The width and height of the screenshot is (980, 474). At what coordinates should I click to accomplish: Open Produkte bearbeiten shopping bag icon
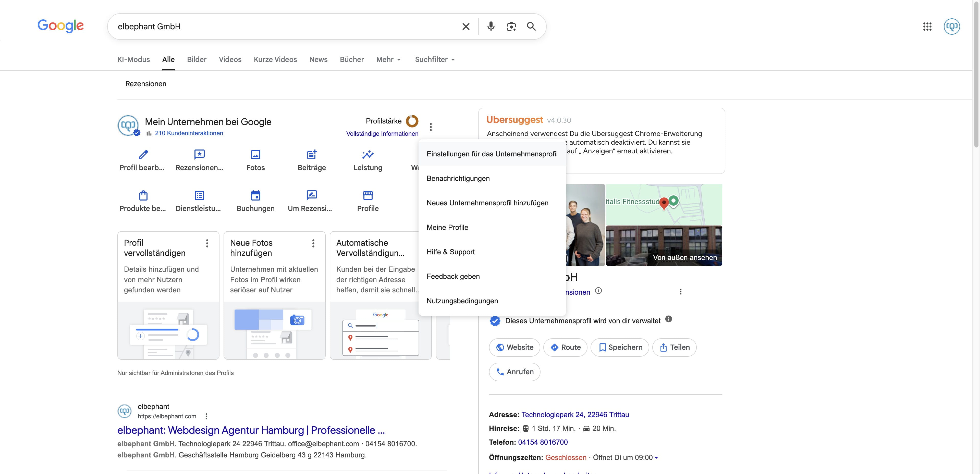tap(143, 195)
